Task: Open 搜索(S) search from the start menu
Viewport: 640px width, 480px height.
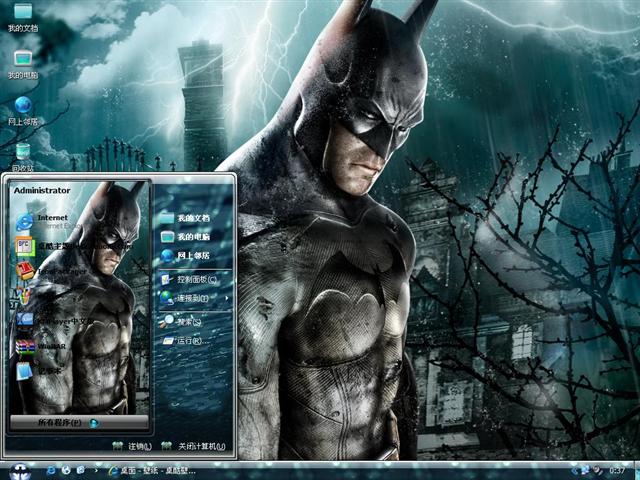Action: (180, 322)
